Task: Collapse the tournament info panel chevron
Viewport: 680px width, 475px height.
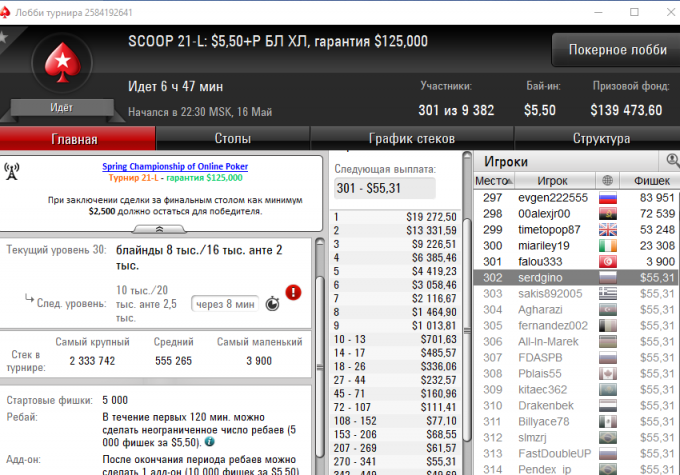Action: click(x=159, y=229)
